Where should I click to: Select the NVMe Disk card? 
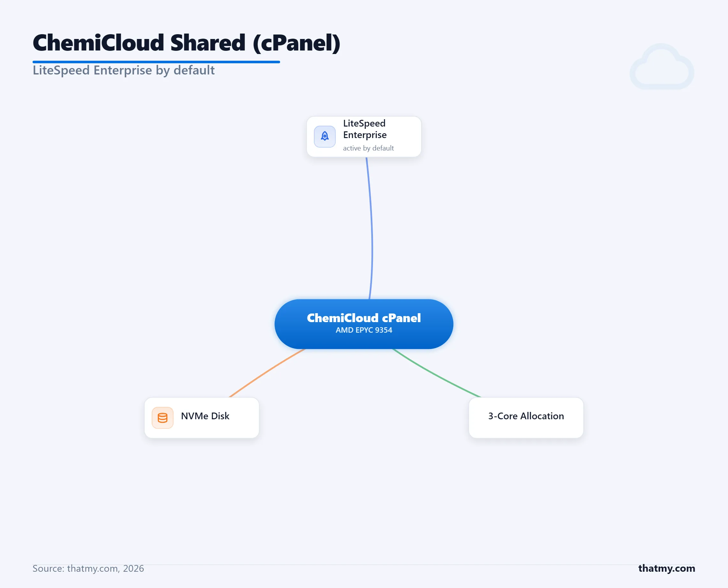[x=202, y=418]
